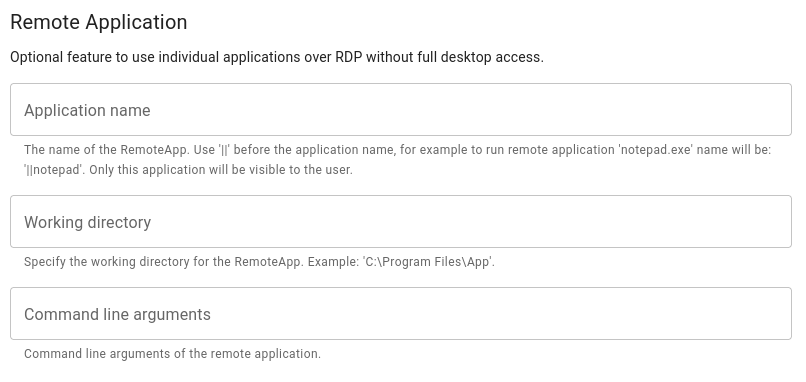Click the Optional feature description sentence
Viewport: 806px width, 382px height.
(277, 57)
